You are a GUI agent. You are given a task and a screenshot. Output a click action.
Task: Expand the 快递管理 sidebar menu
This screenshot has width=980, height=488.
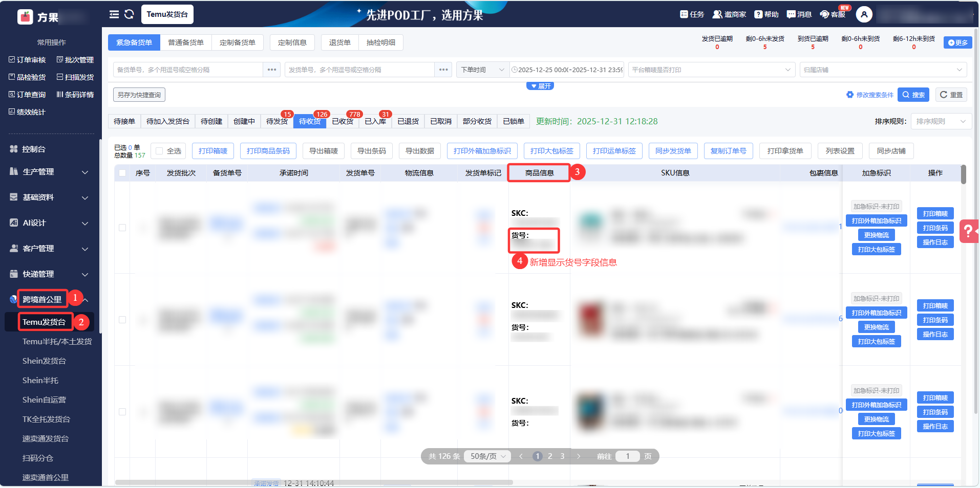point(50,274)
